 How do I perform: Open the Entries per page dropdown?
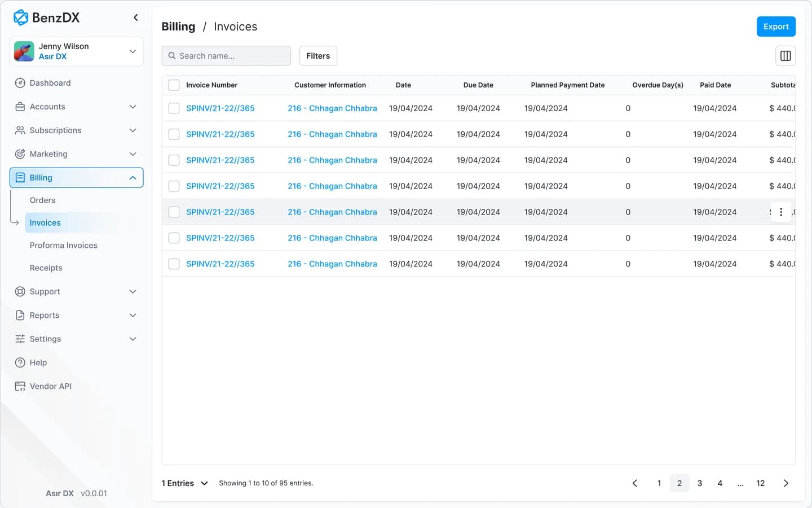point(185,483)
